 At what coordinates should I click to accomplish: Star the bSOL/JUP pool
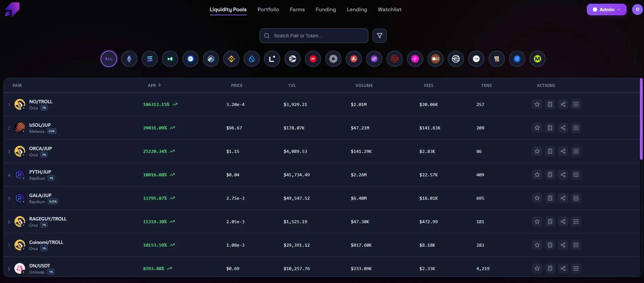point(537,128)
